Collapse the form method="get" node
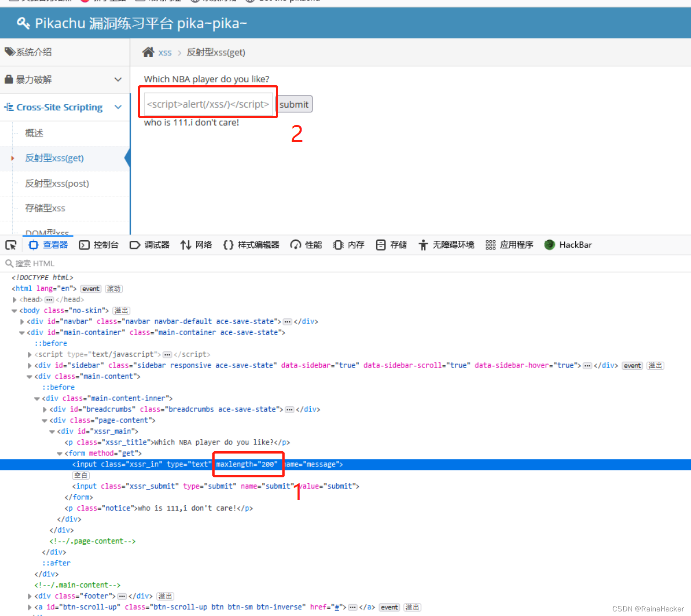The height and width of the screenshot is (616, 691). 60,454
